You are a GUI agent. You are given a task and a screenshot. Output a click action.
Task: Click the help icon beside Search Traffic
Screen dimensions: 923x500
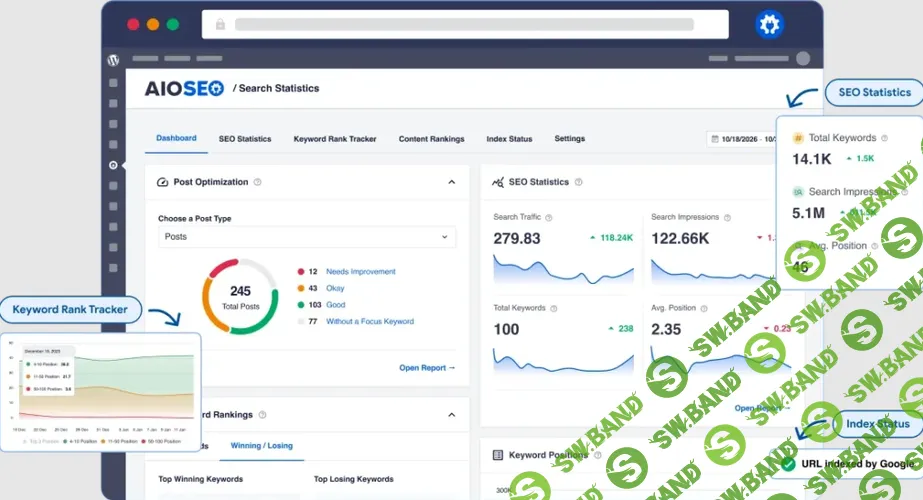tap(548, 217)
